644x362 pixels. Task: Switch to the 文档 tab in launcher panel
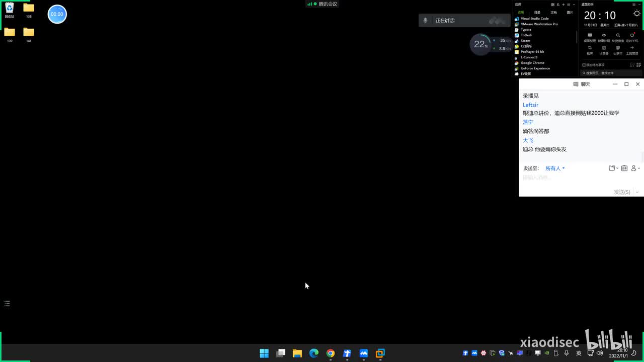pos(553,12)
